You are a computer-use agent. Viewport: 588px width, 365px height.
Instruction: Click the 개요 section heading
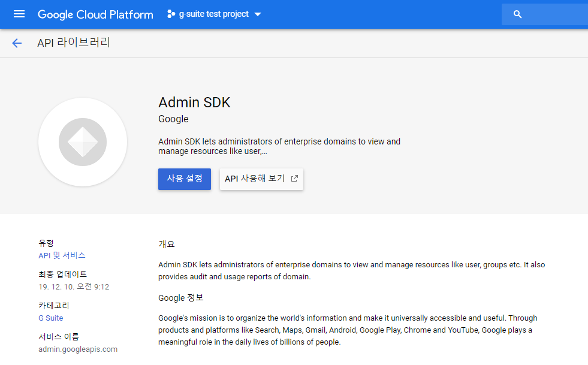(167, 244)
